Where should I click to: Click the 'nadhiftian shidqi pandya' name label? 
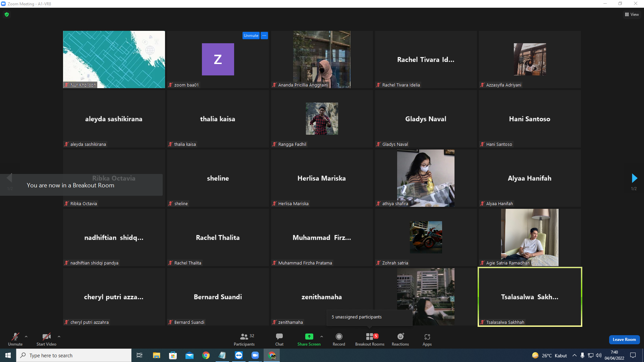pyautogui.click(x=94, y=263)
